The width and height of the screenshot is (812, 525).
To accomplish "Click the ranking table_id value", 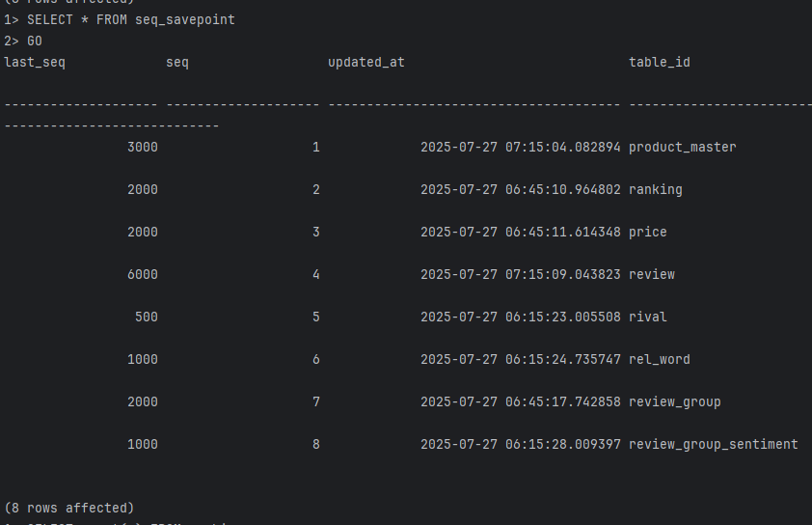I will pos(656,190).
